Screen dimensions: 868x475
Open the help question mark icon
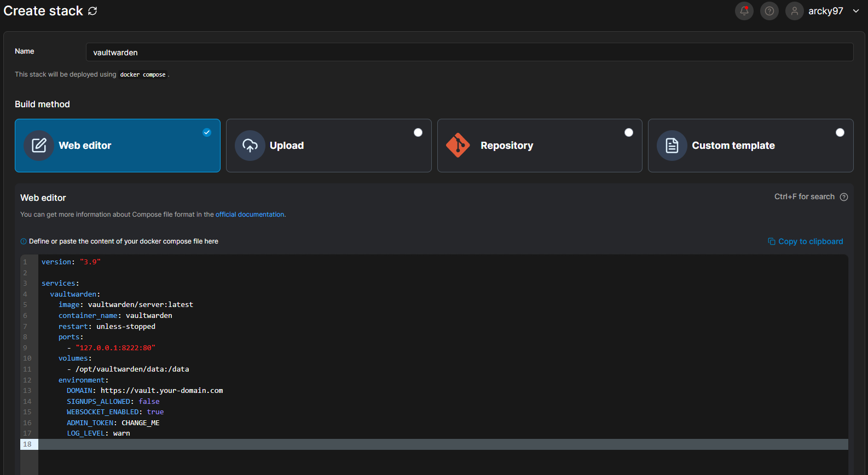[769, 11]
